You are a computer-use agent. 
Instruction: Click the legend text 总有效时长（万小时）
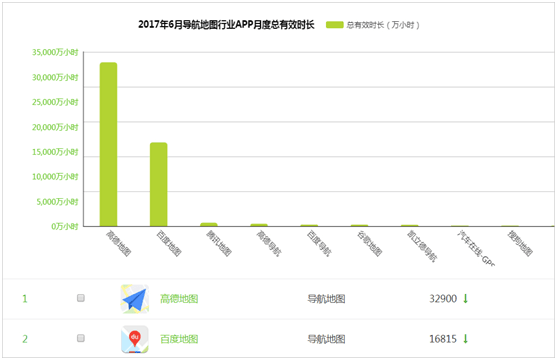pyautogui.click(x=383, y=25)
